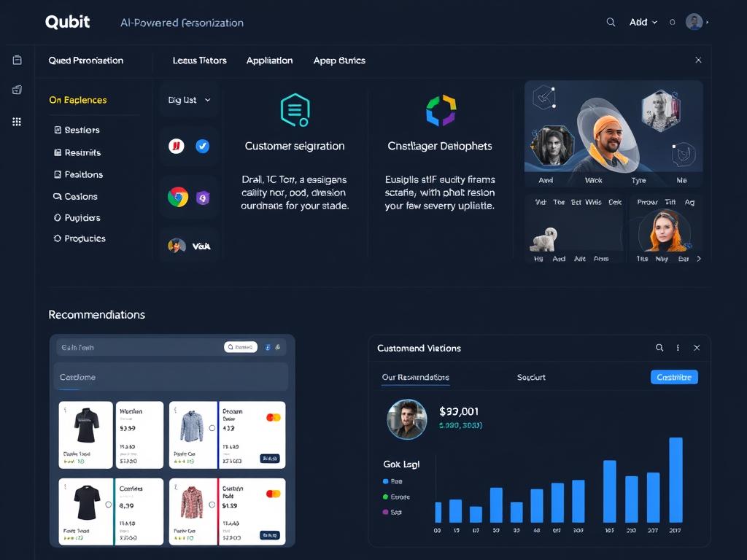Switch to the Leaus Tietors tab

click(x=200, y=61)
